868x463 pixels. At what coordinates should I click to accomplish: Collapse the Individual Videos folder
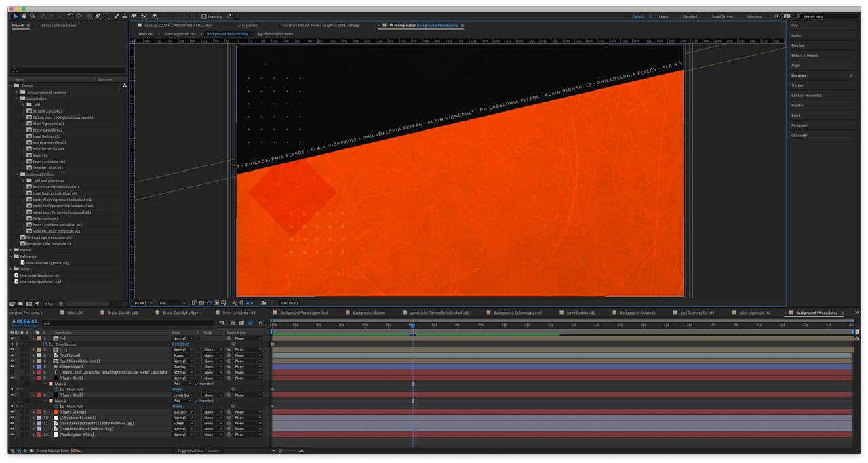point(18,174)
